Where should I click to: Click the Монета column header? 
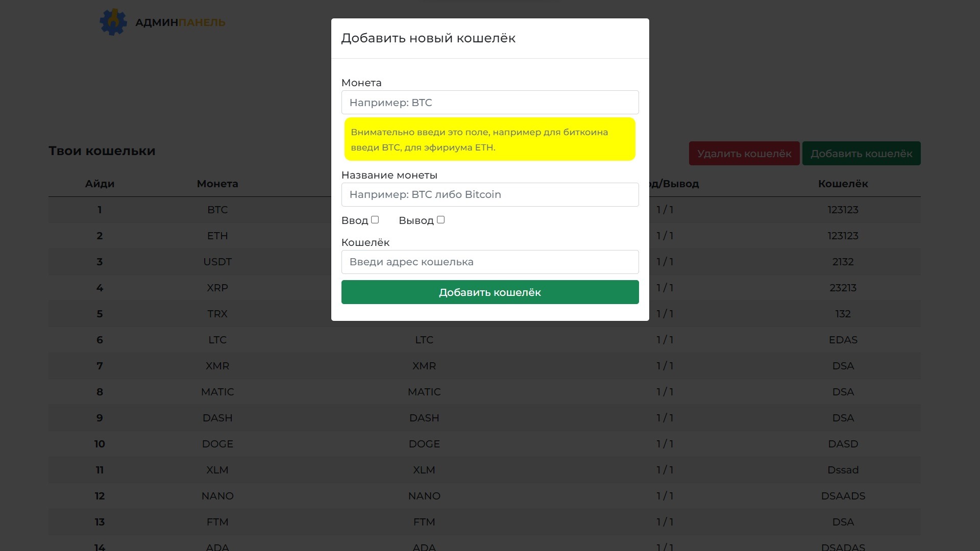217,184
